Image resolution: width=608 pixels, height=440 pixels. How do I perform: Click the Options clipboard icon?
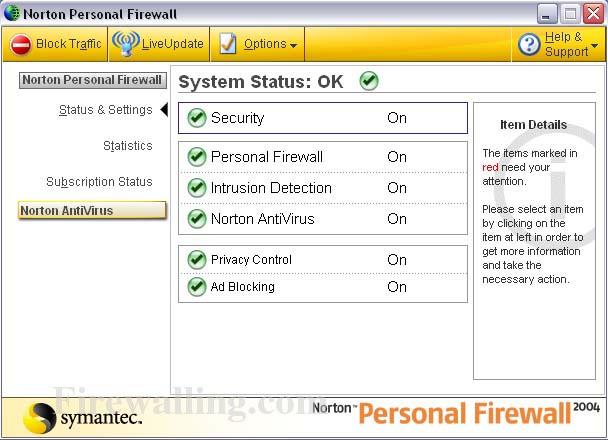tap(228, 43)
